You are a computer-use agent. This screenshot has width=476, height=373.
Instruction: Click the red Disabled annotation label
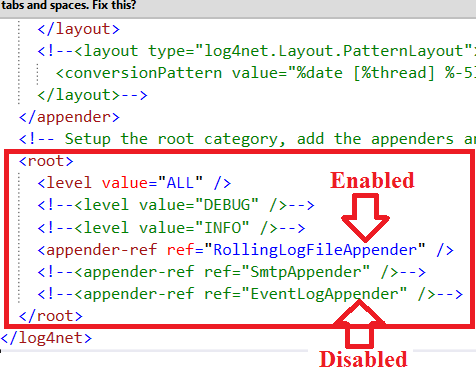tap(363, 359)
